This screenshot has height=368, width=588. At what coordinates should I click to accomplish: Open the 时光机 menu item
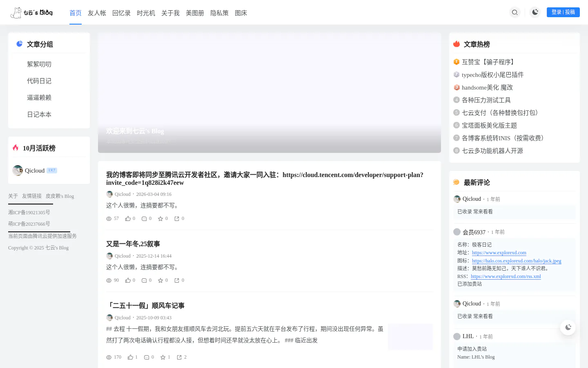[146, 13]
